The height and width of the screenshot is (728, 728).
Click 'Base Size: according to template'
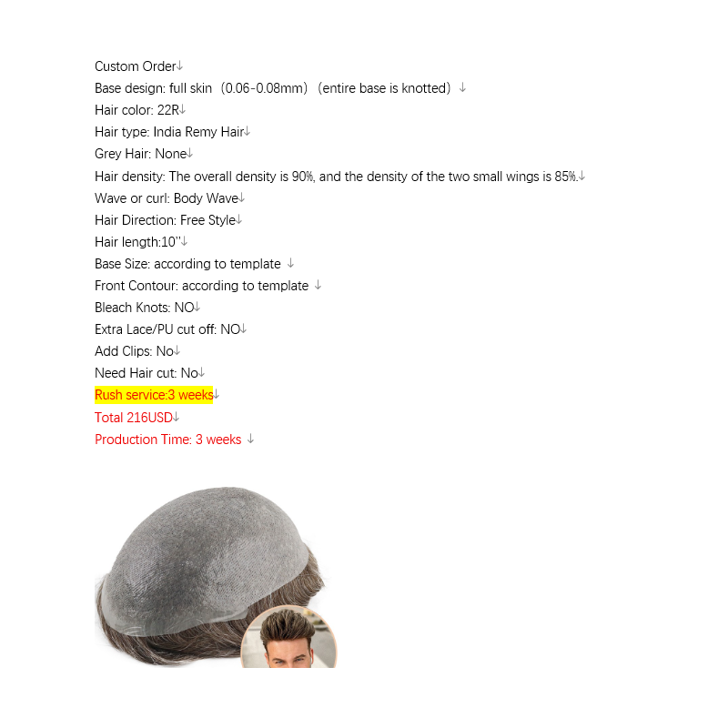[187, 264]
